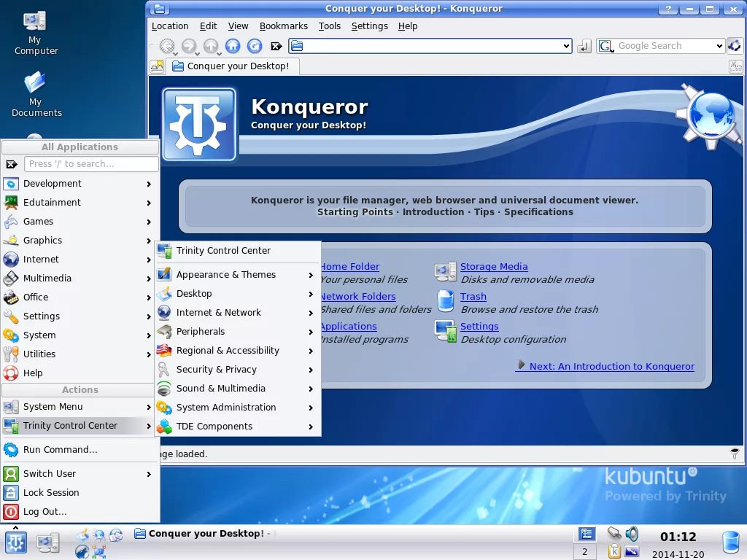Expand the Games submenu

pos(80,222)
